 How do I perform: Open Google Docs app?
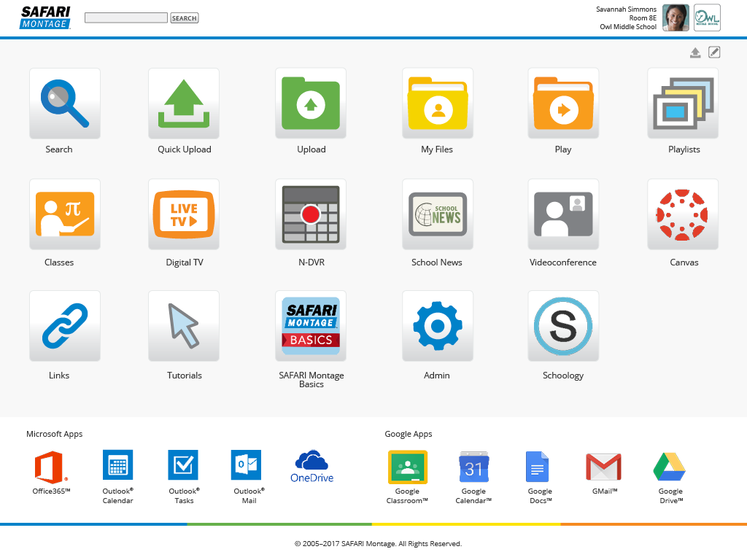(x=538, y=467)
